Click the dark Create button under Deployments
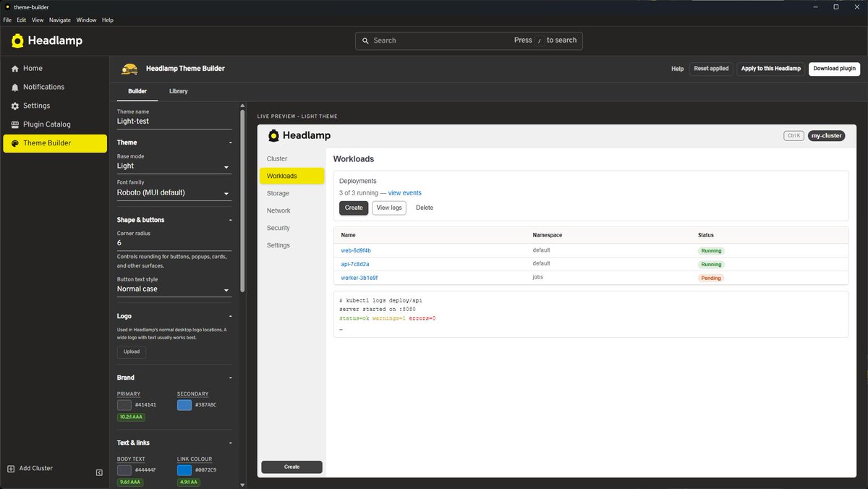This screenshot has width=868, height=489. (354, 208)
